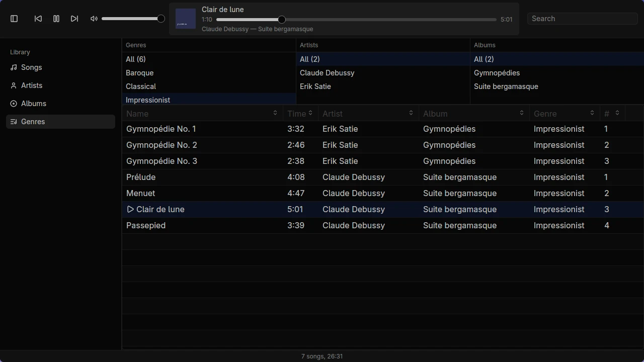Select the Baroque genre

pyautogui.click(x=209, y=73)
